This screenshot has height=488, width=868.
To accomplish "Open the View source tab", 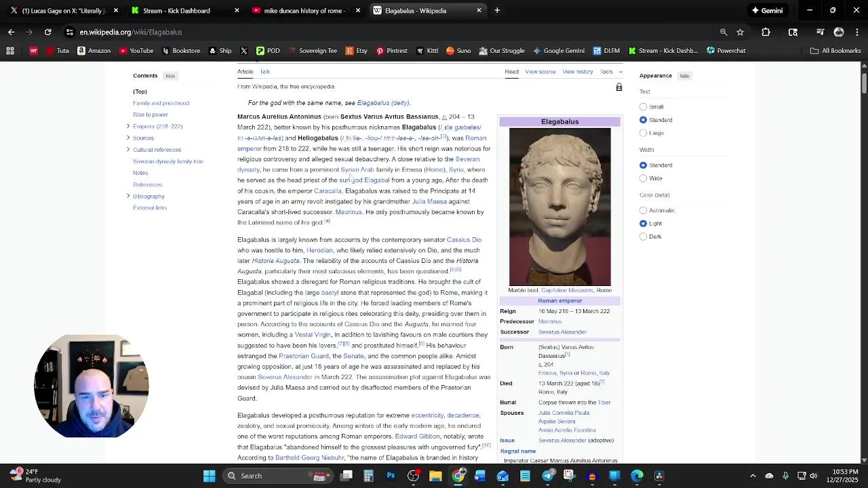I will point(540,71).
